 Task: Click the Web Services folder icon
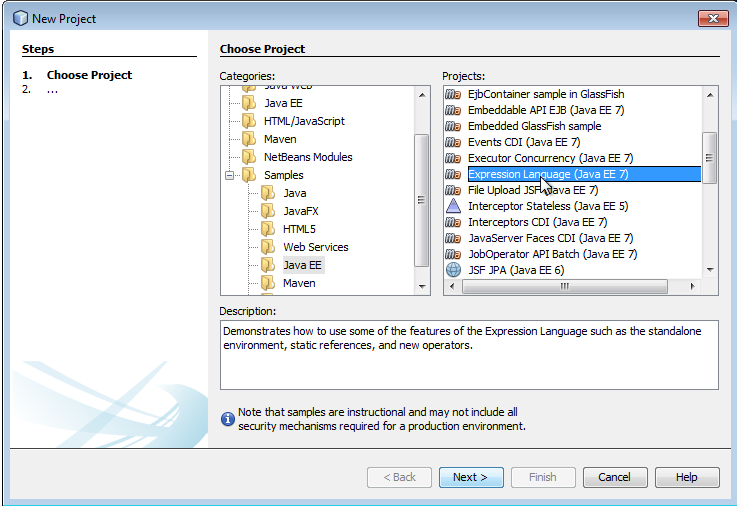click(x=268, y=247)
